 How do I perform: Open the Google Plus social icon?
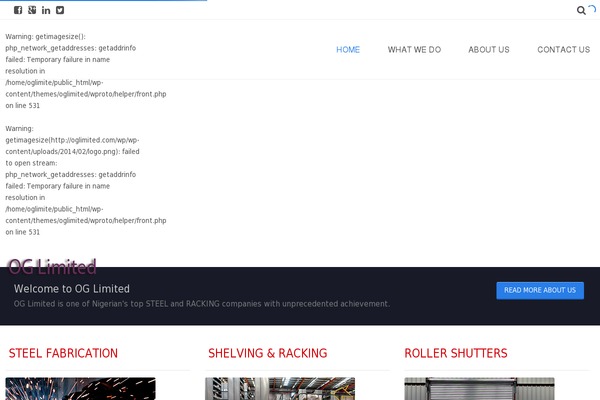[x=32, y=10]
